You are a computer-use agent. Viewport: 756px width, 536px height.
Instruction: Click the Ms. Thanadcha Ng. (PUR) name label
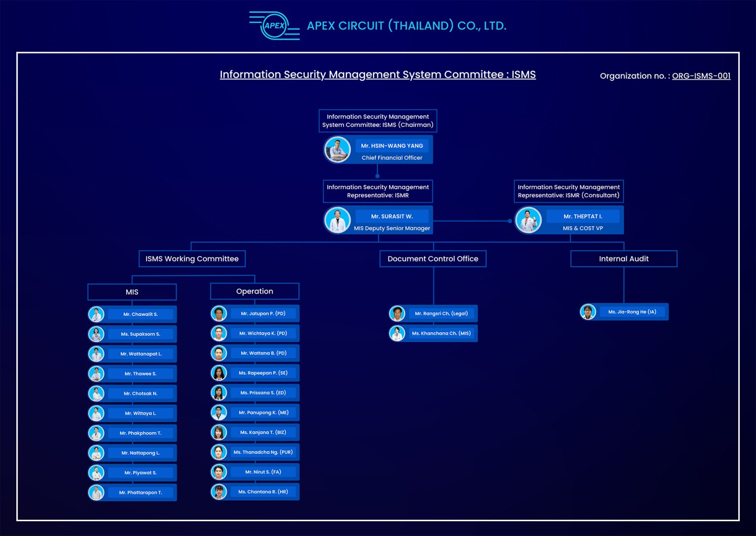263,452
